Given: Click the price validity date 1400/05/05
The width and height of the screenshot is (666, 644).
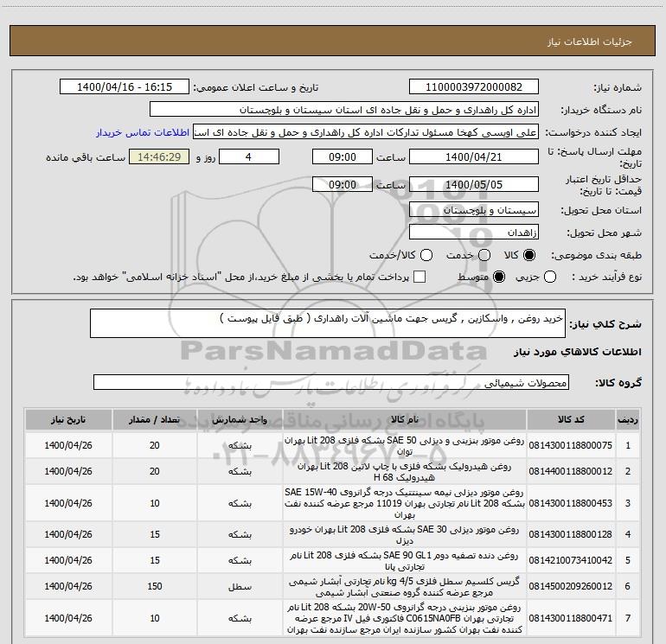Looking at the screenshot, I should tap(474, 184).
